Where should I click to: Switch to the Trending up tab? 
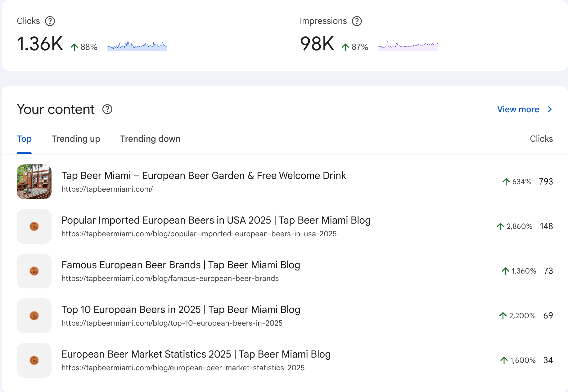[76, 139]
